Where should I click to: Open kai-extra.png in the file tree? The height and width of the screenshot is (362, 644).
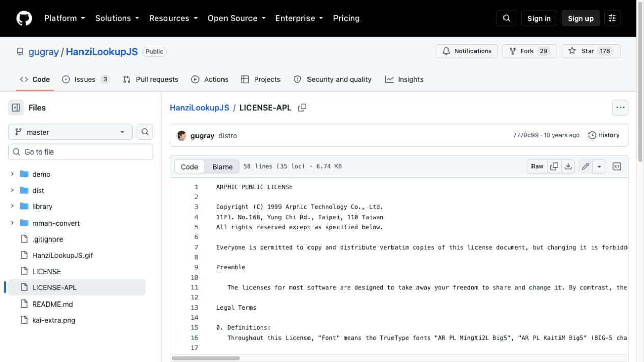[53, 320]
